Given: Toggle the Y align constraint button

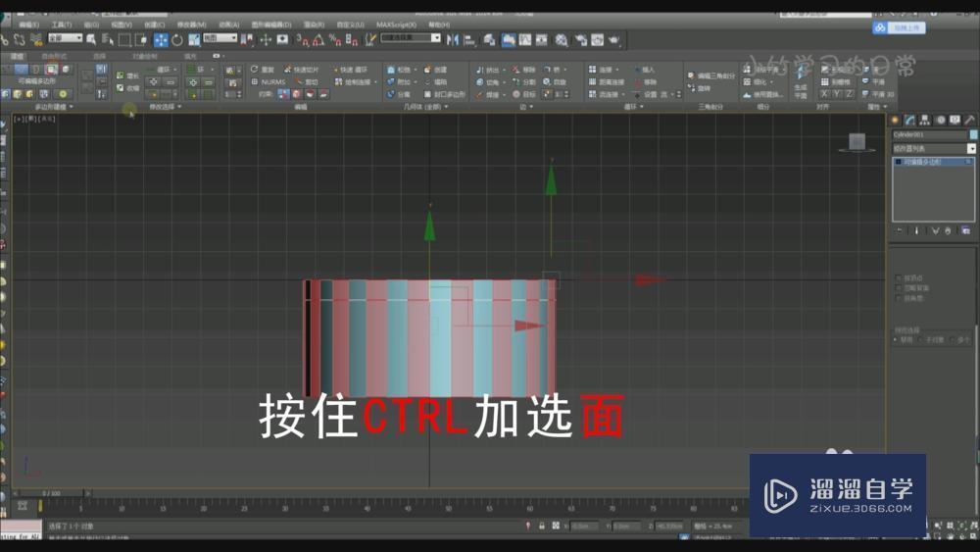Looking at the screenshot, I should (x=837, y=94).
